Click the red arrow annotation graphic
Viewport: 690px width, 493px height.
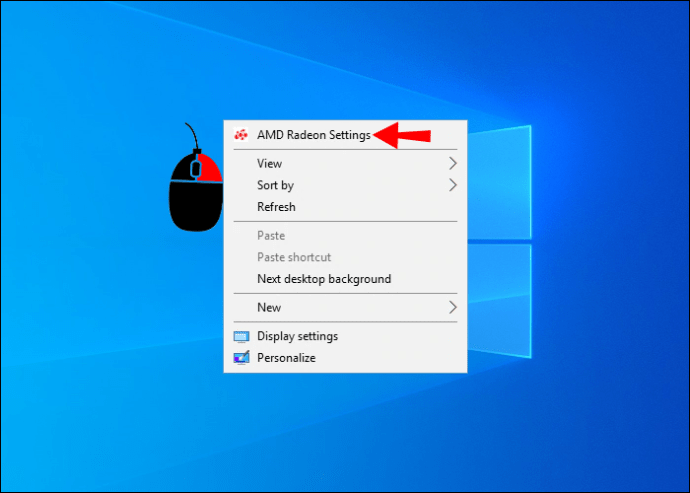click(401, 135)
